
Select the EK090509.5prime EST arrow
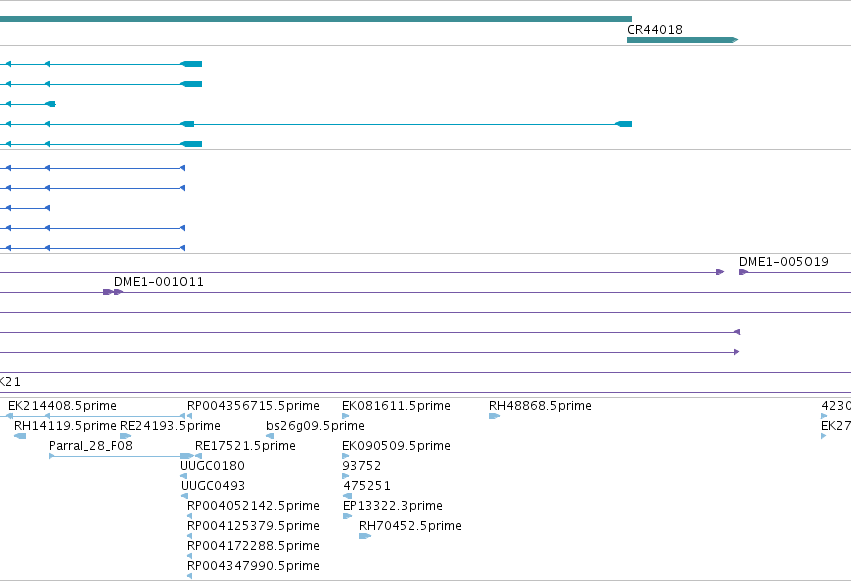tap(345, 456)
